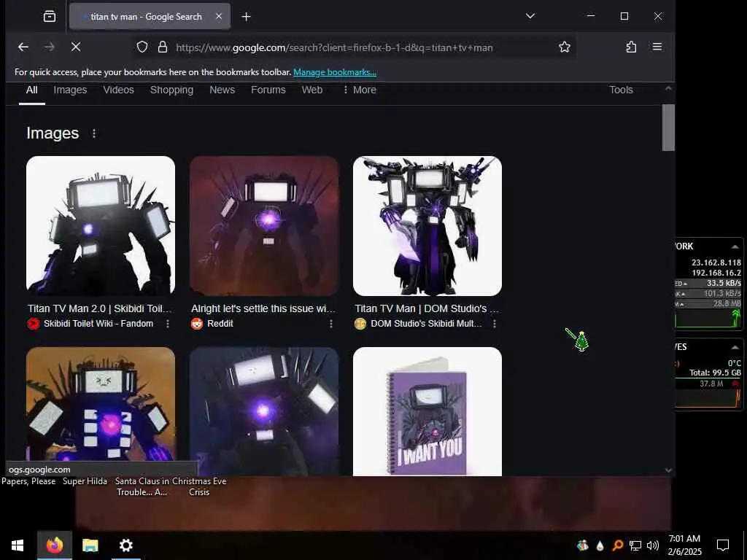
Task: Click the scrollbar up arrow
Action: point(668,88)
